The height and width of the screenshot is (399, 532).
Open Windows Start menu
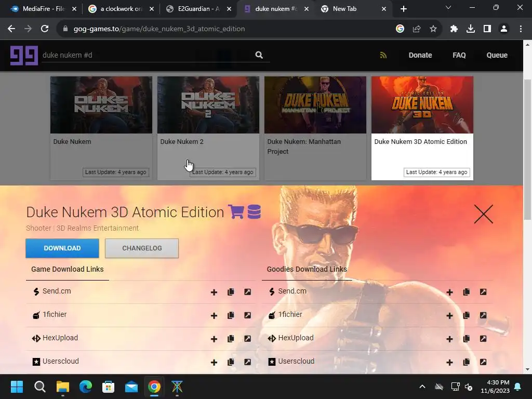tap(17, 387)
